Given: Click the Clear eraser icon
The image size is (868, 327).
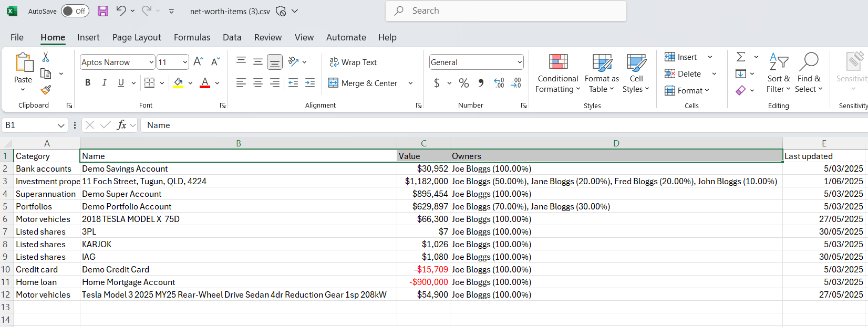Looking at the screenshot, I should (741, 90).
